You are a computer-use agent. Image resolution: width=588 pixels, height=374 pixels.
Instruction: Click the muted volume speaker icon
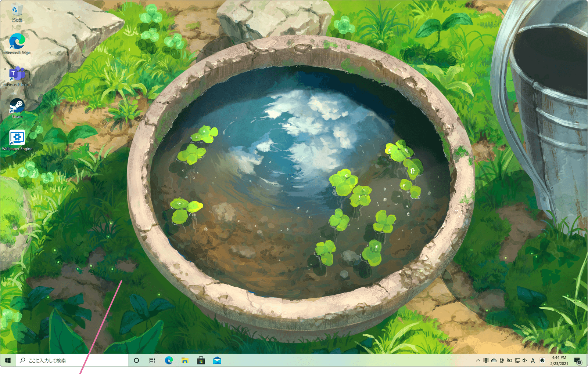525,360
